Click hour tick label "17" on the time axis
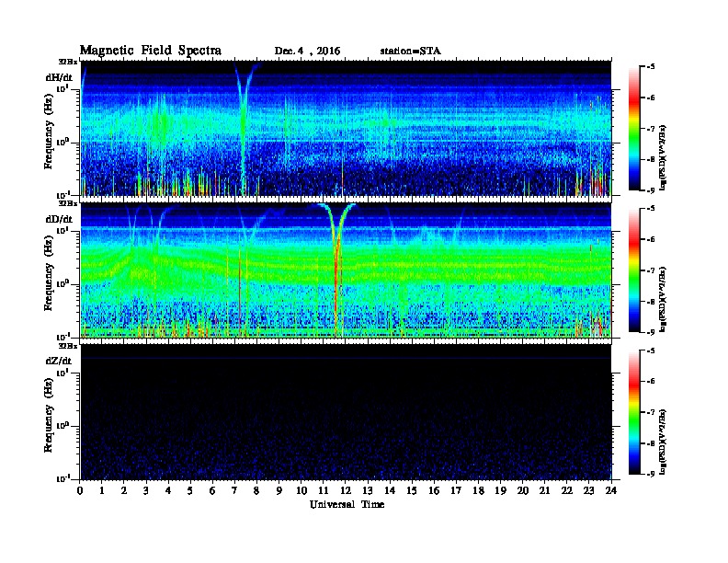The image size is (728, 563). pyautogui.click(x=457, y=490)
